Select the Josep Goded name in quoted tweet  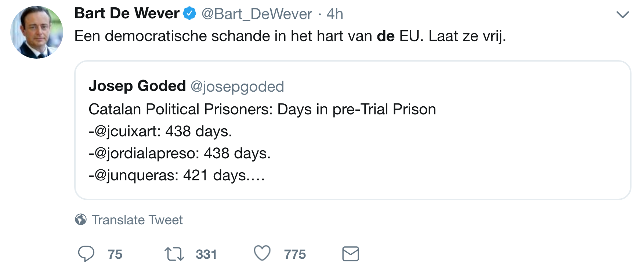pos(137,86)
